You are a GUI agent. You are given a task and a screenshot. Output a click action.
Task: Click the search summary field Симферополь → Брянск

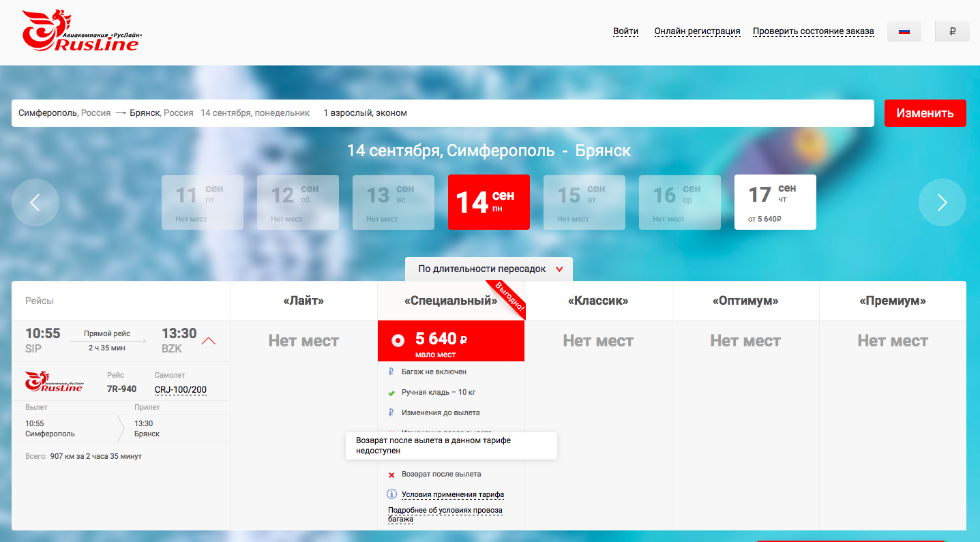(443, 113)
